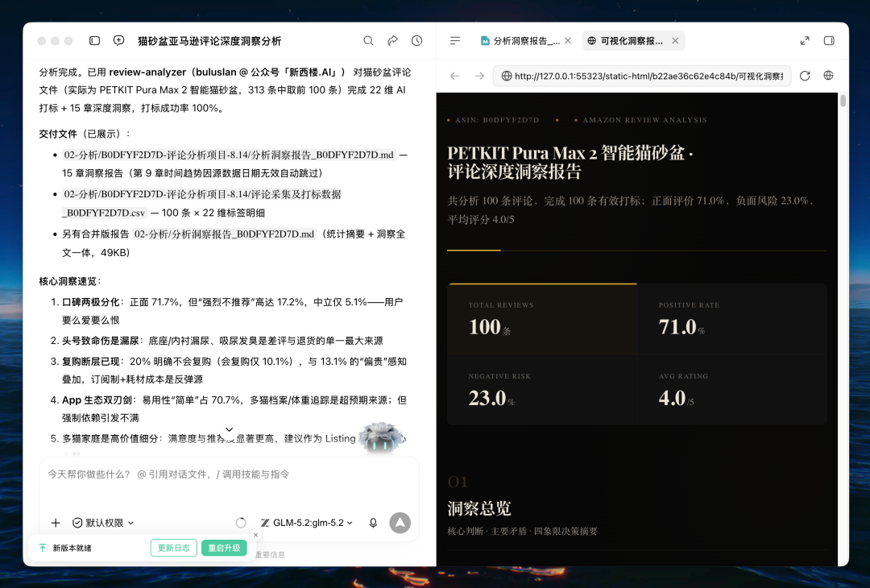The height and width of the screenshot is (588, 870).
Task: Send message with arrow button
Action: (400, 523)
